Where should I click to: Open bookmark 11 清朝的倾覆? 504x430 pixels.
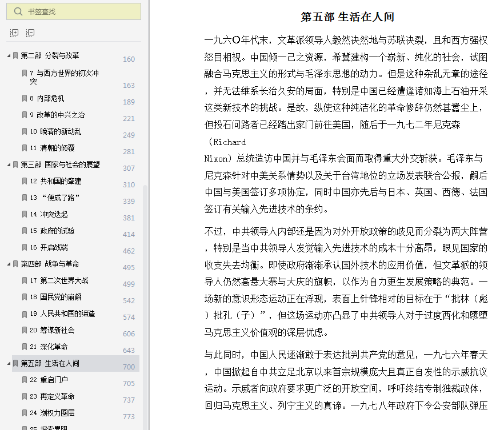[x=52, y=148]
